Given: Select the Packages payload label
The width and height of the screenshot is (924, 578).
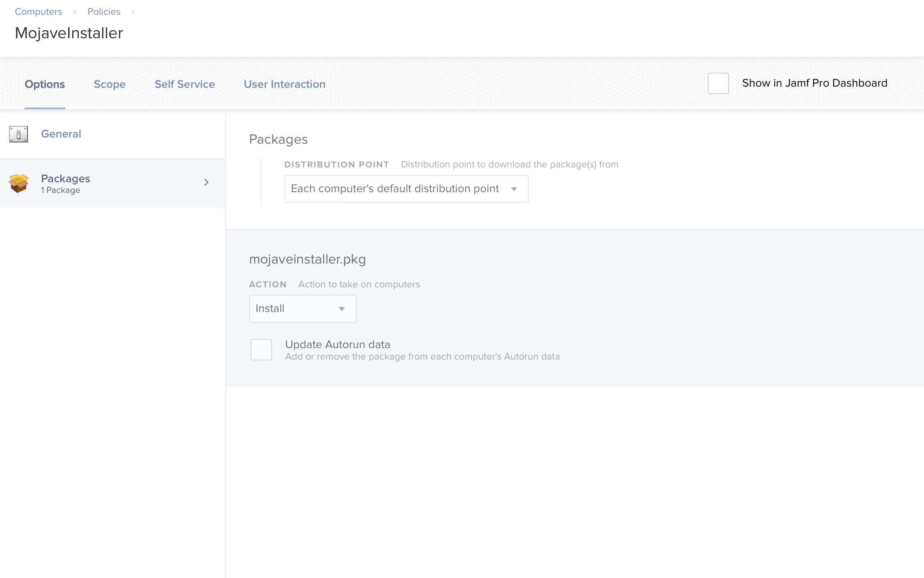Looking at the screenshot, I should click(x=66, y=179).
